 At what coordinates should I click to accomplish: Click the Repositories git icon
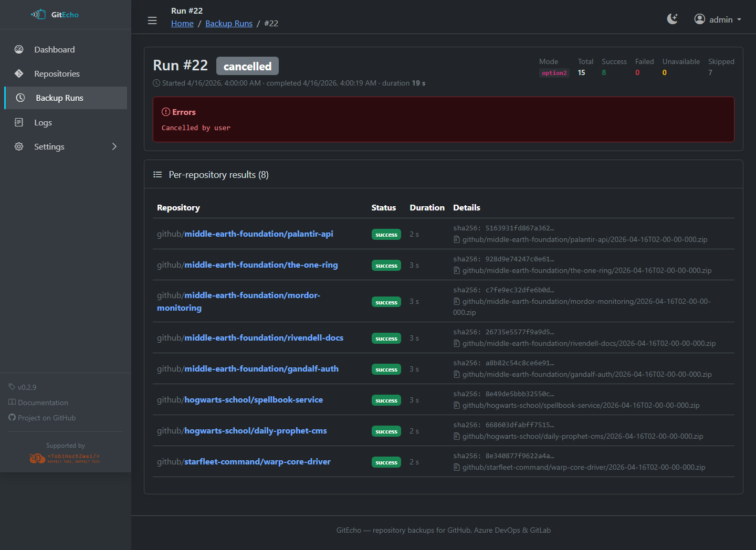[x=19, y=73]
